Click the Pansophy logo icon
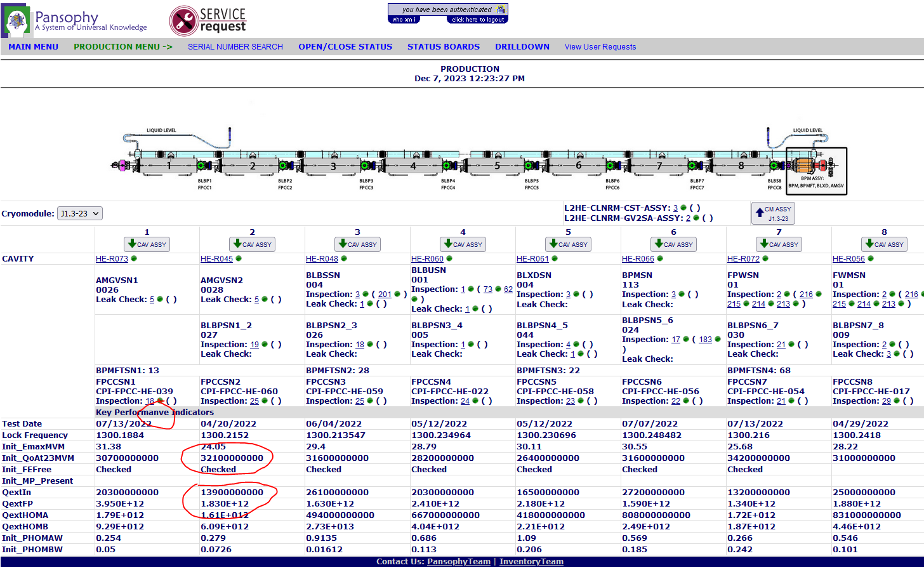This screenshot has width=924, height=570. tap(16, 21)
